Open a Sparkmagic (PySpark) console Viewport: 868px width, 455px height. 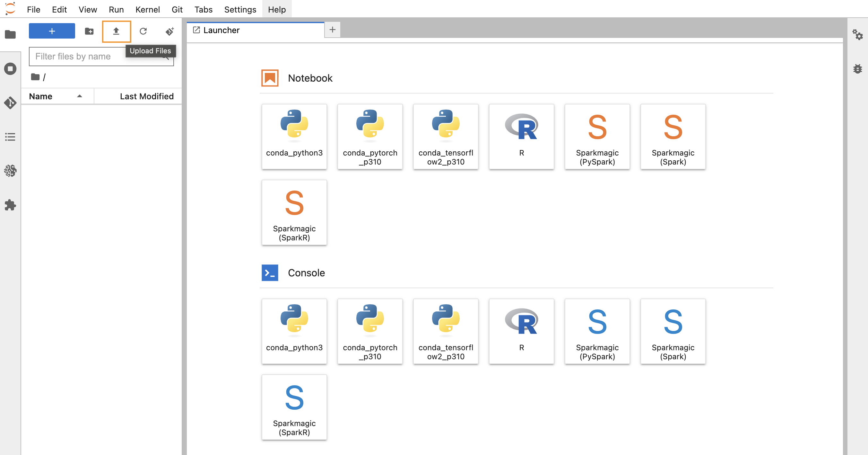coord(597,332)
